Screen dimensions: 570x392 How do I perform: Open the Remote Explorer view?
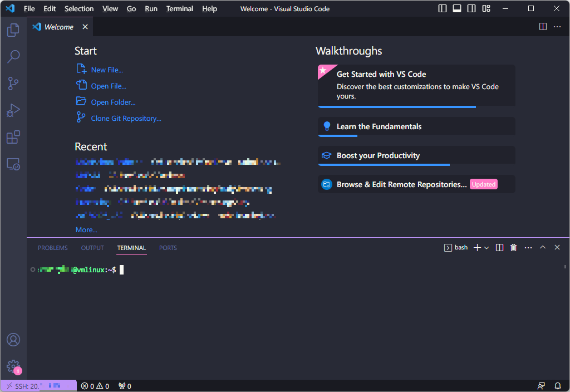[13, 164]
